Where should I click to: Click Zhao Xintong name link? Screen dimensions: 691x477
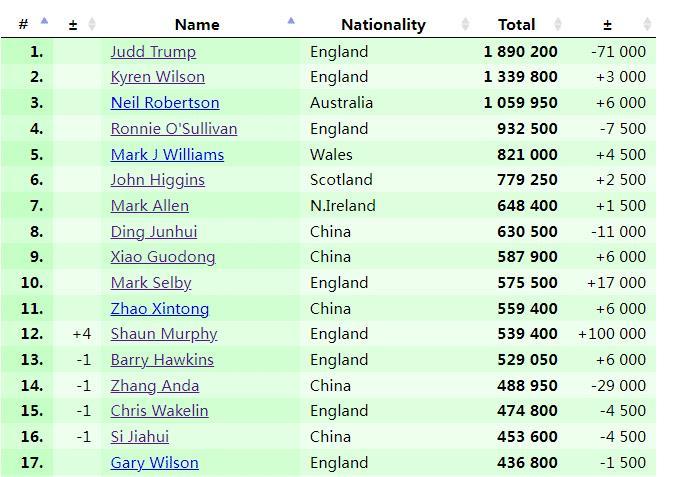click(160, 308)
